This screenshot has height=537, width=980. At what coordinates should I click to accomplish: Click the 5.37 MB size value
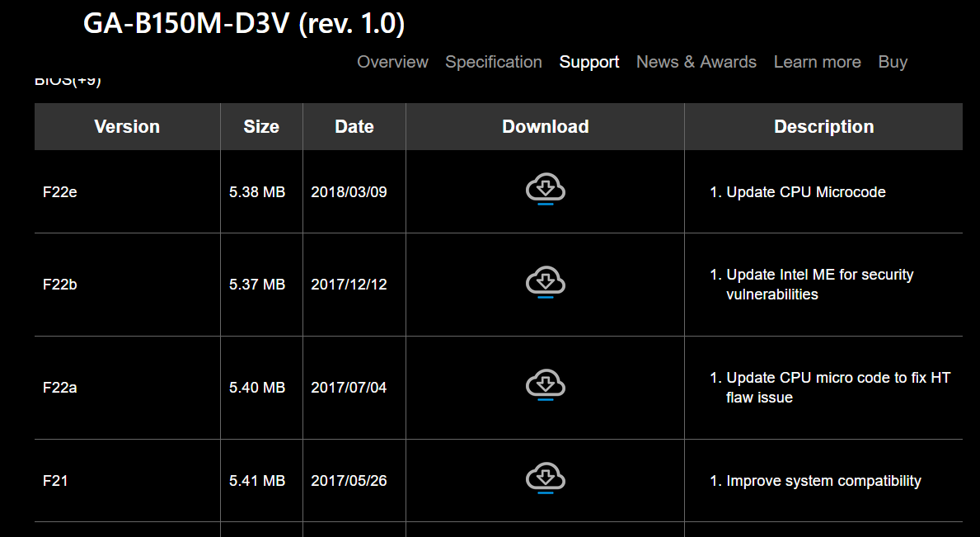[257, 285]
